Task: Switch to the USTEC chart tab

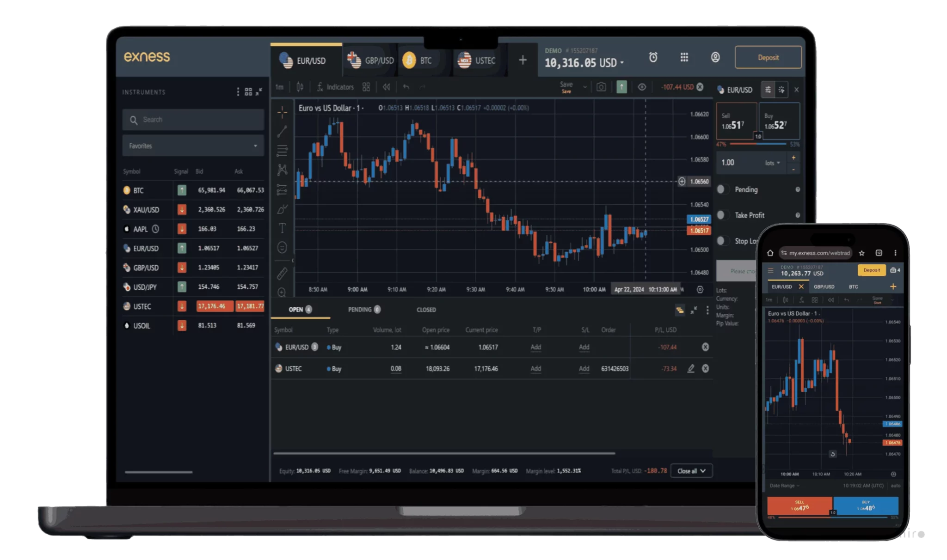Action: click(x=477, y=60)
